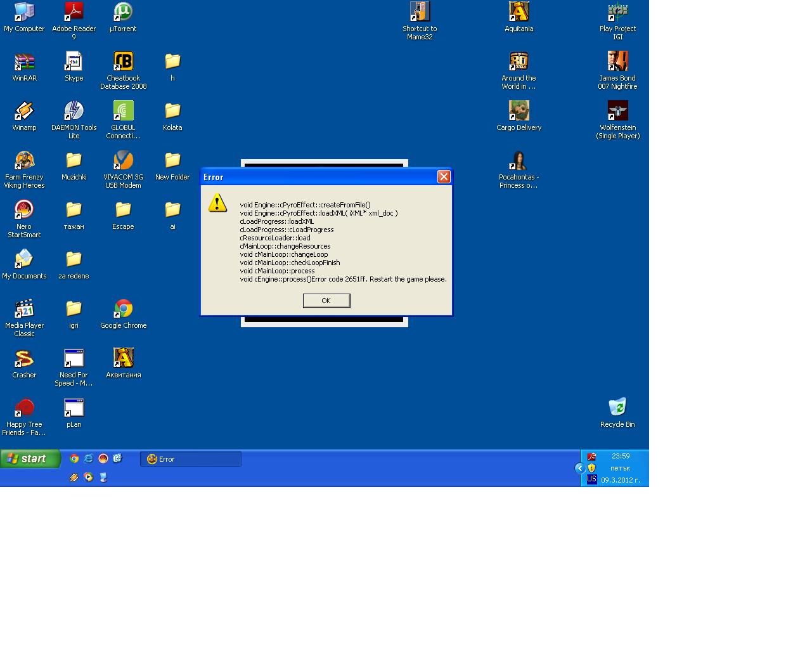Select the Media Player Classic icon
This screenshot has height=650, width=812.
[x=24, y=309]
